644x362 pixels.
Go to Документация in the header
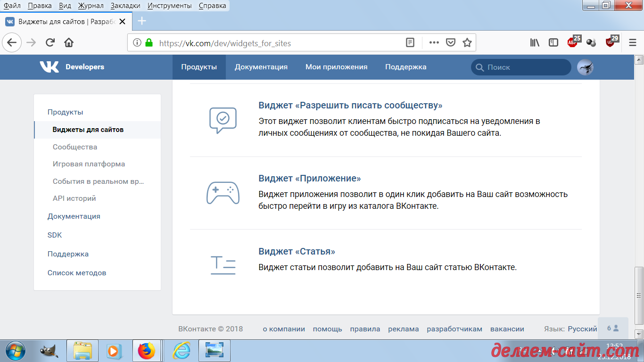tap(261, 67)
